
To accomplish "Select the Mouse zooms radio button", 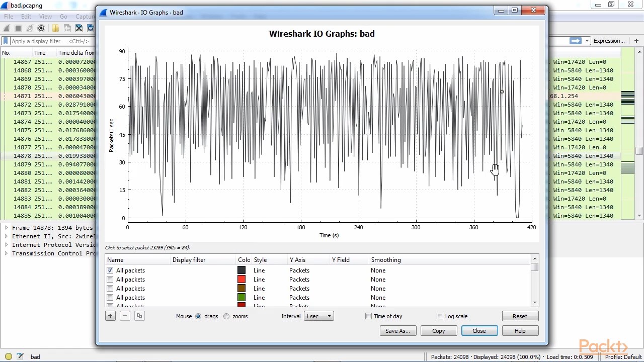I will pyautogui.click(x=226, y=316).
